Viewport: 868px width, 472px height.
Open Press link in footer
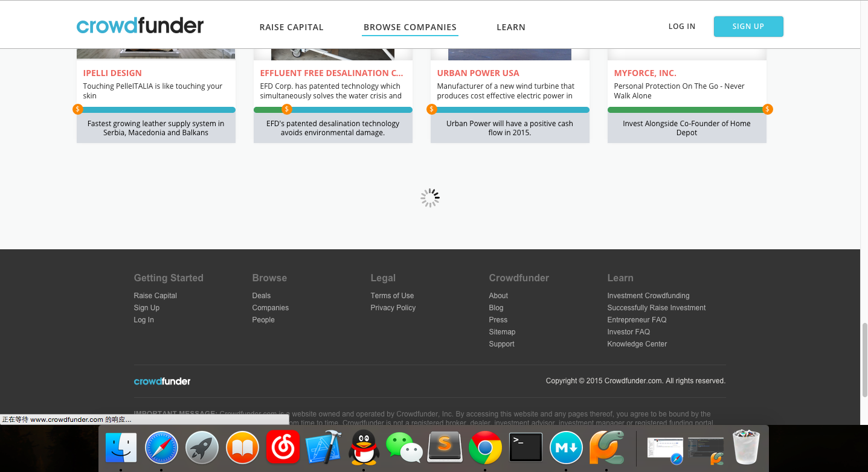498,320
